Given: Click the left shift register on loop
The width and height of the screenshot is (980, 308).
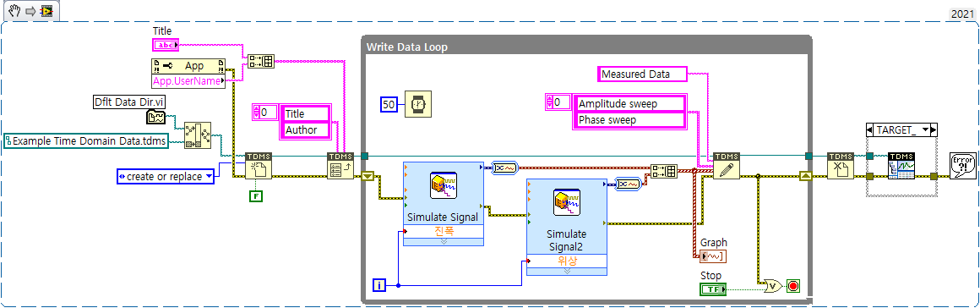Looking at the screenshot, I should pyautogui.click(x=367, y=177).
